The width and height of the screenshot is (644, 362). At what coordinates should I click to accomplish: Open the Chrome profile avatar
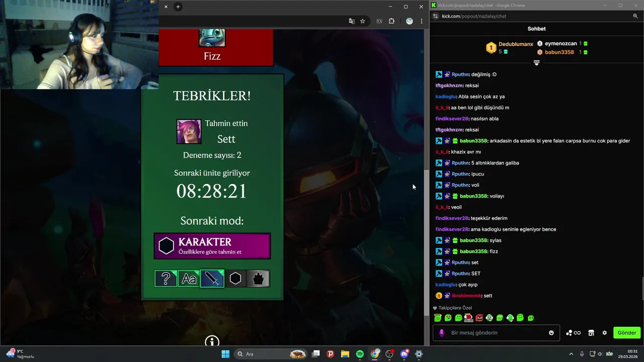click(410, 21)
